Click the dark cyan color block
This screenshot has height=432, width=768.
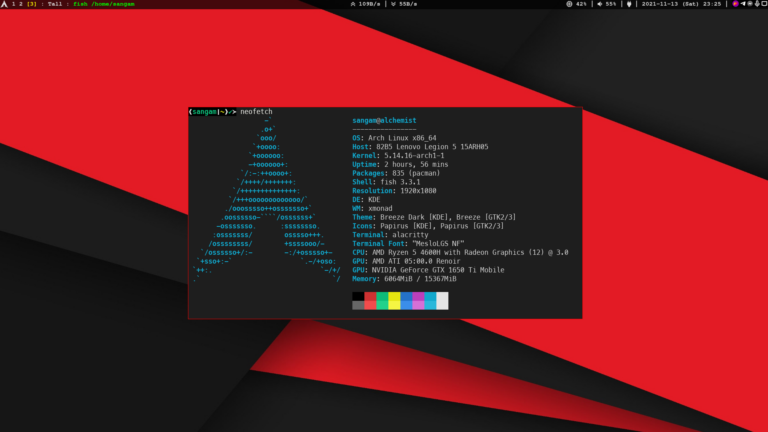(430, 296)
